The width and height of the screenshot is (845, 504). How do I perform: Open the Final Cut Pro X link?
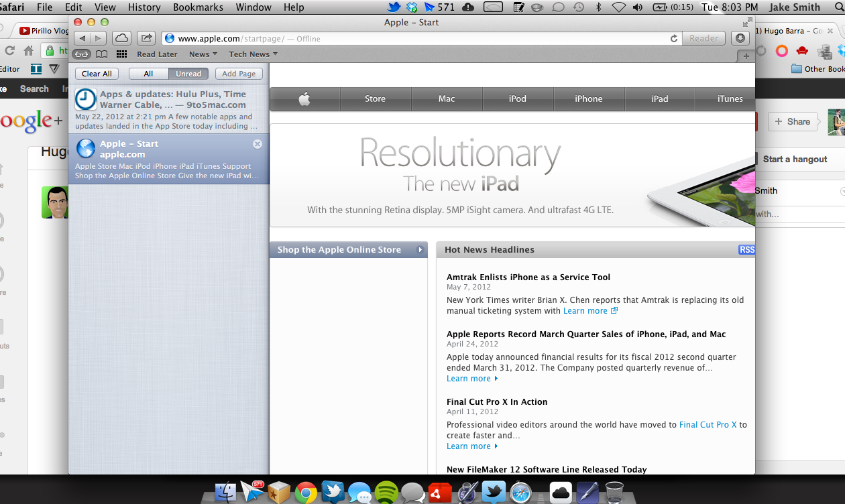tap(708, 425)
